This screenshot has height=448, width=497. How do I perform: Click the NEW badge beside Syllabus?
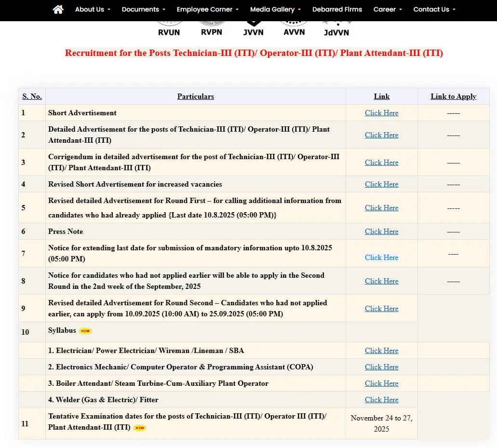(x=85, y=331)
